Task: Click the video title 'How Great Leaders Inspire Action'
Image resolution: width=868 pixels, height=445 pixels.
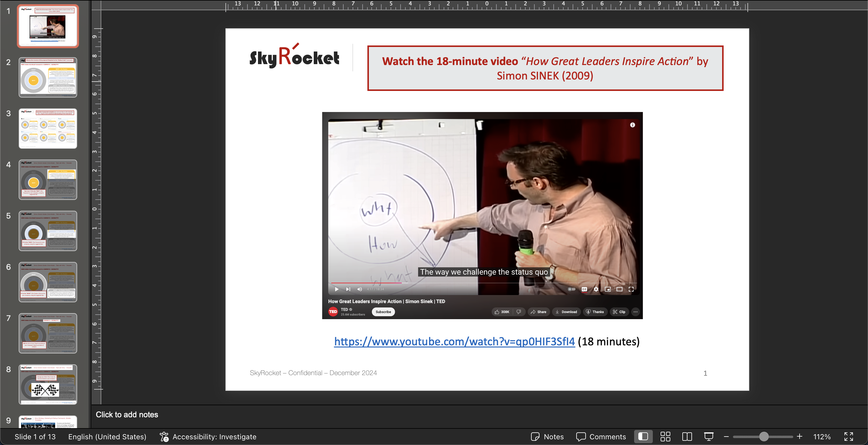Action: point(386,301)
